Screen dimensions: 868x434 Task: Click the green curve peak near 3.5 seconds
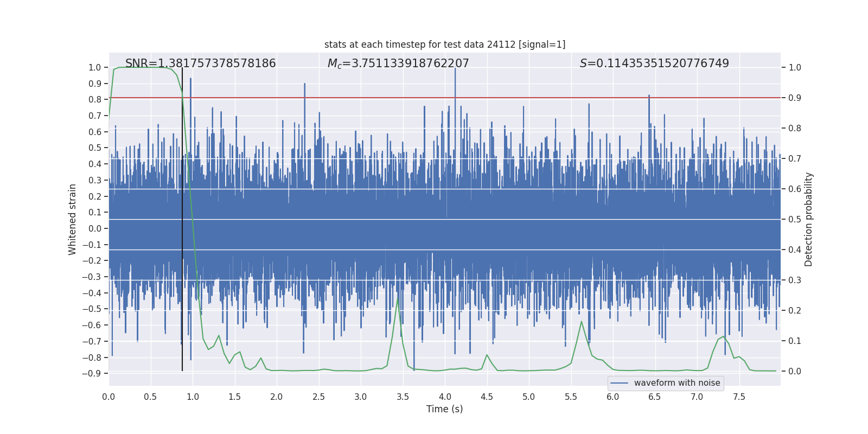(398, 298)
